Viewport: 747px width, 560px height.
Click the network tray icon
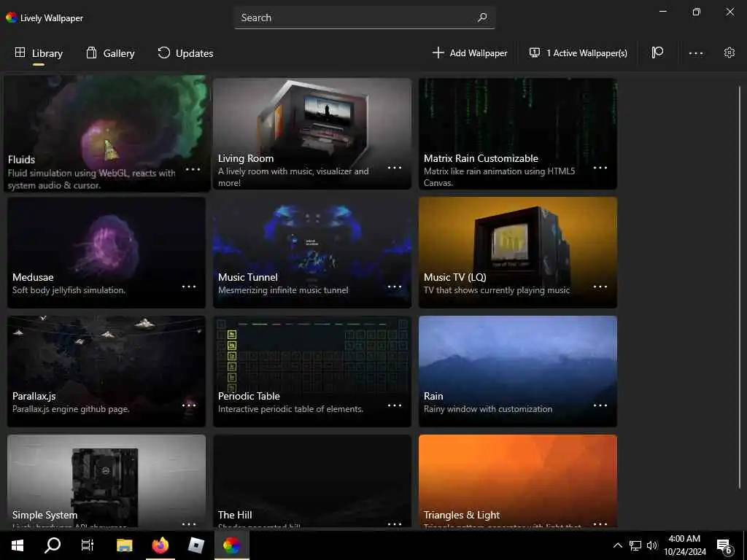pos(635,545)
